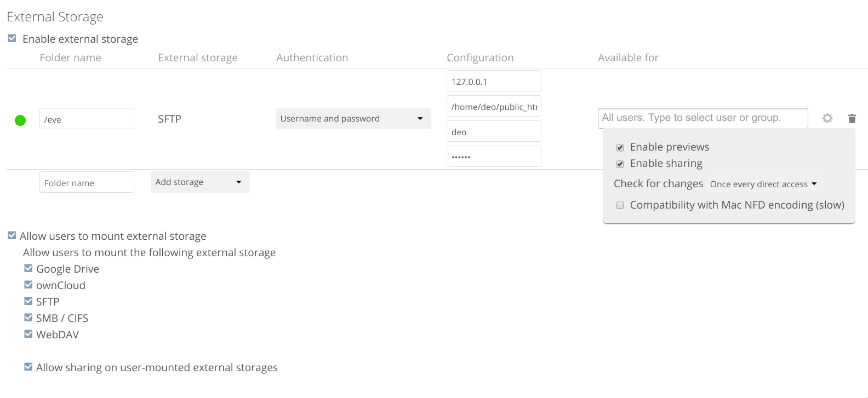The image size is (868, 398).
Task: Click the gear icon for mount options
Action: coord(827,118)
